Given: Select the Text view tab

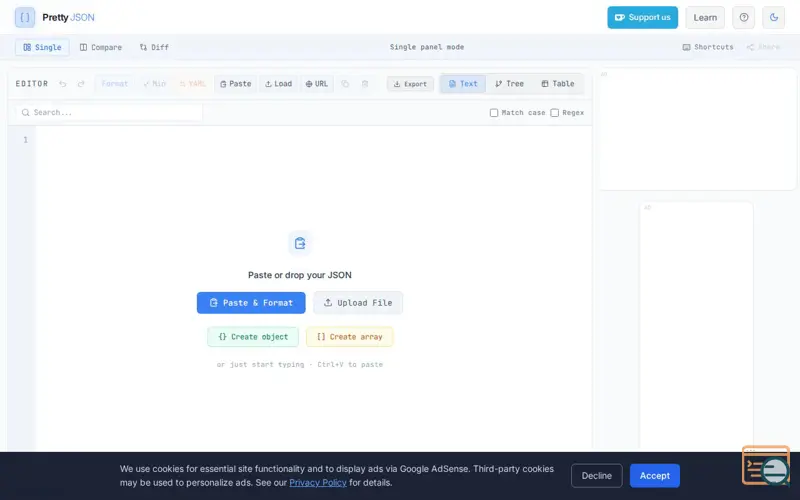Looking at the screenshot, I should (x=463, y=84).
